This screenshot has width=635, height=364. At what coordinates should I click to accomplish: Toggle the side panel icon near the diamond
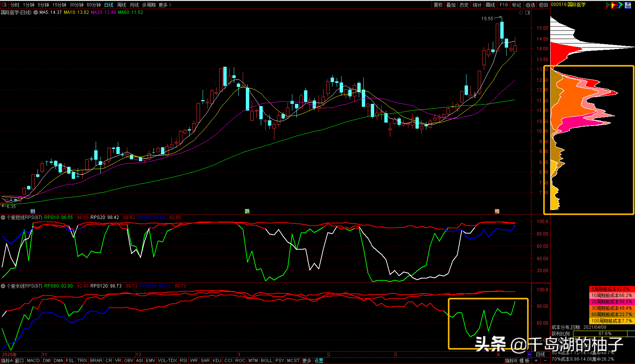(x=528, y=13)
